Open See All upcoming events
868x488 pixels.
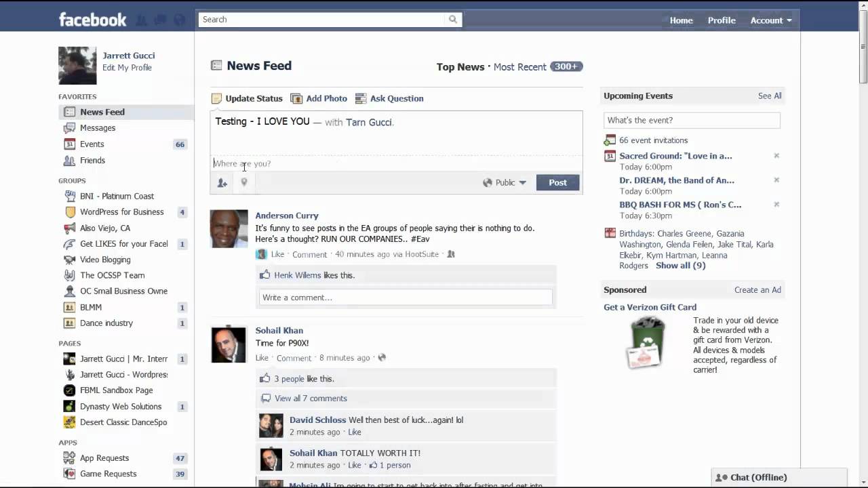click(x=770, y=96)
